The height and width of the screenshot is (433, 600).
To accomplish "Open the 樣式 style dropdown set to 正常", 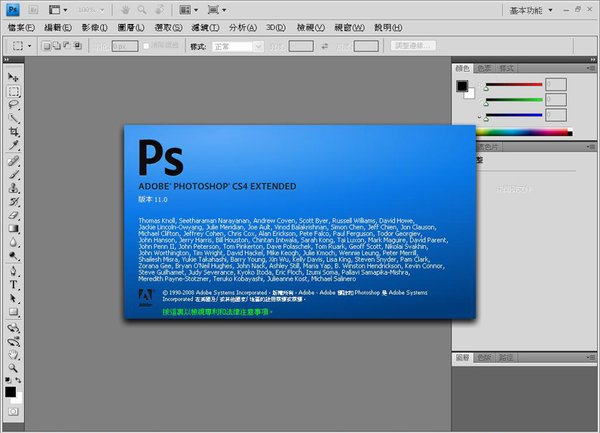I will click(238, 46).
